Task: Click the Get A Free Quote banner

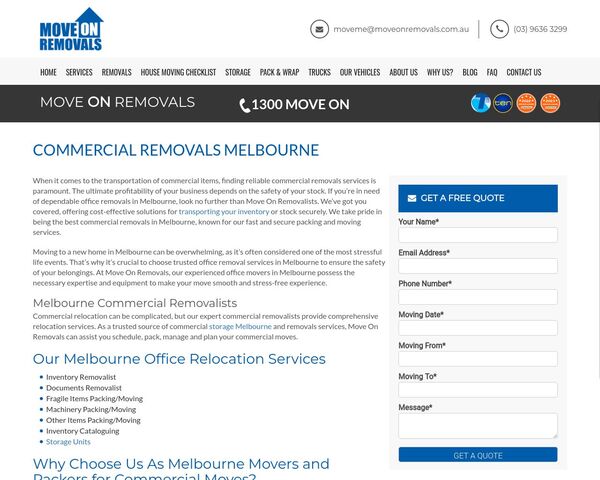Action: 478,198
